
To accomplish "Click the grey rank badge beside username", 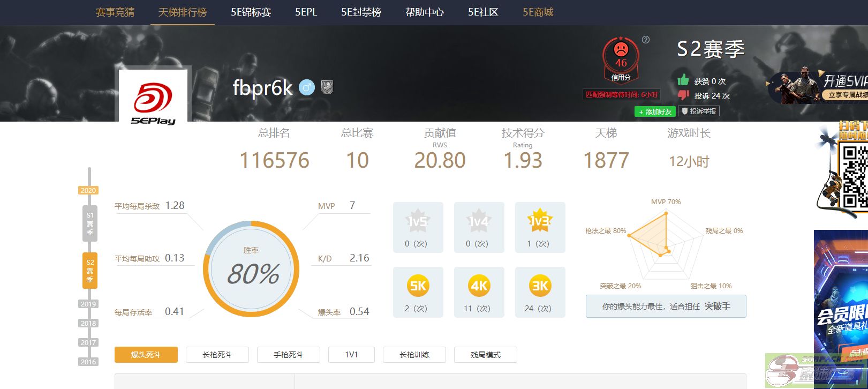I will (x=327, y=87).
